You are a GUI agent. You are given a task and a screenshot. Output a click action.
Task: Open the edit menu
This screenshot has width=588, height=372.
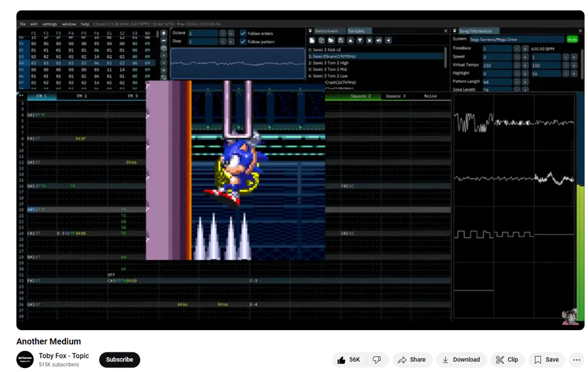(34, 24)
